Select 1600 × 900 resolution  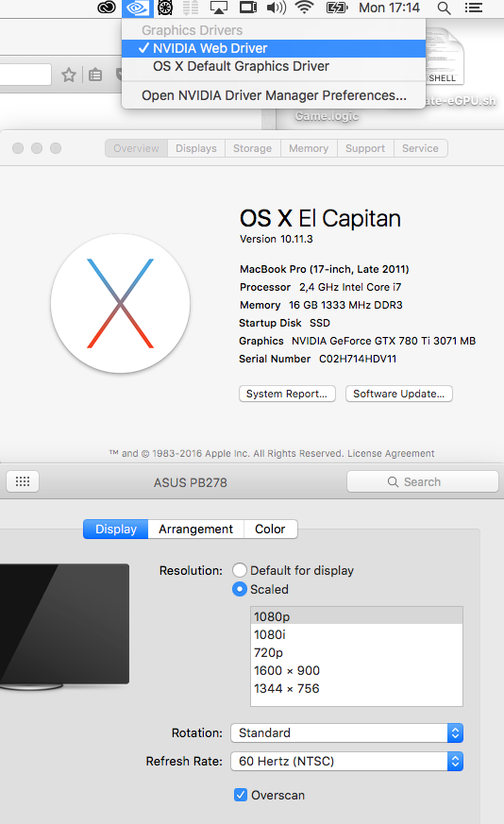357,670
